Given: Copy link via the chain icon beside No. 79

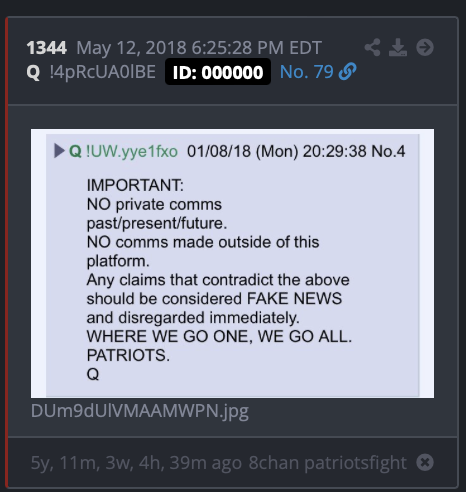Looking at the screenshot, I should 348,72.
